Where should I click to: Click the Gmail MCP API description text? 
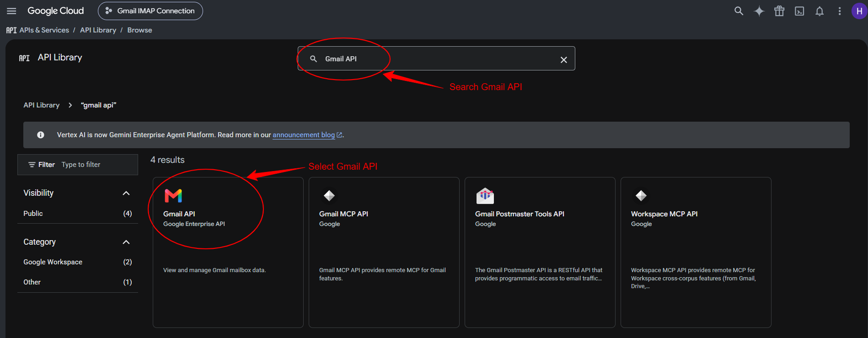(x=382, y=274)
